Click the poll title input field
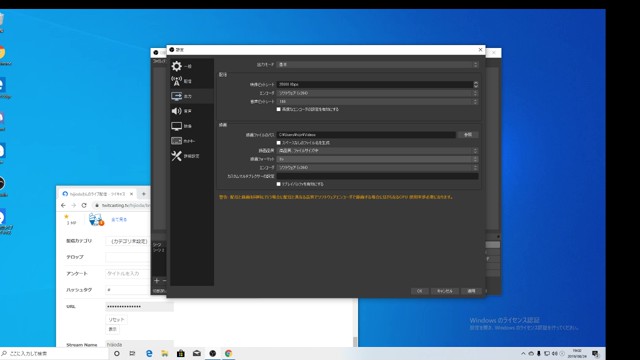Screen dimensions: 640x360 pyautogui.click(x=128, y=273)
